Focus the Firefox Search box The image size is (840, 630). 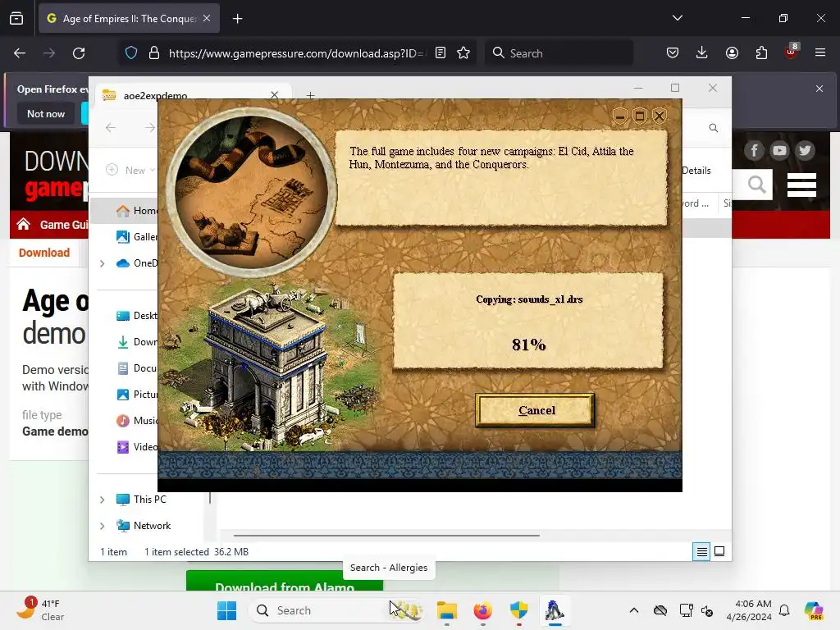tap(559, 53)
